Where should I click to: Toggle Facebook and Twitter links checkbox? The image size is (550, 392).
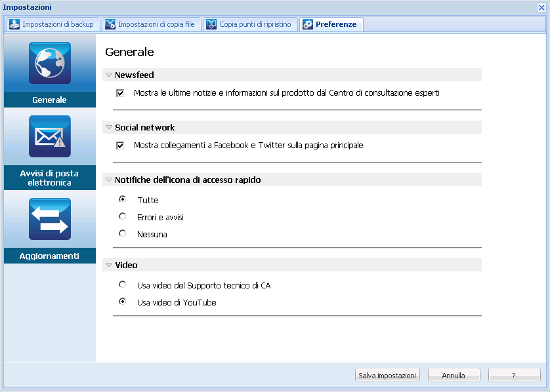tap(120, 146)
